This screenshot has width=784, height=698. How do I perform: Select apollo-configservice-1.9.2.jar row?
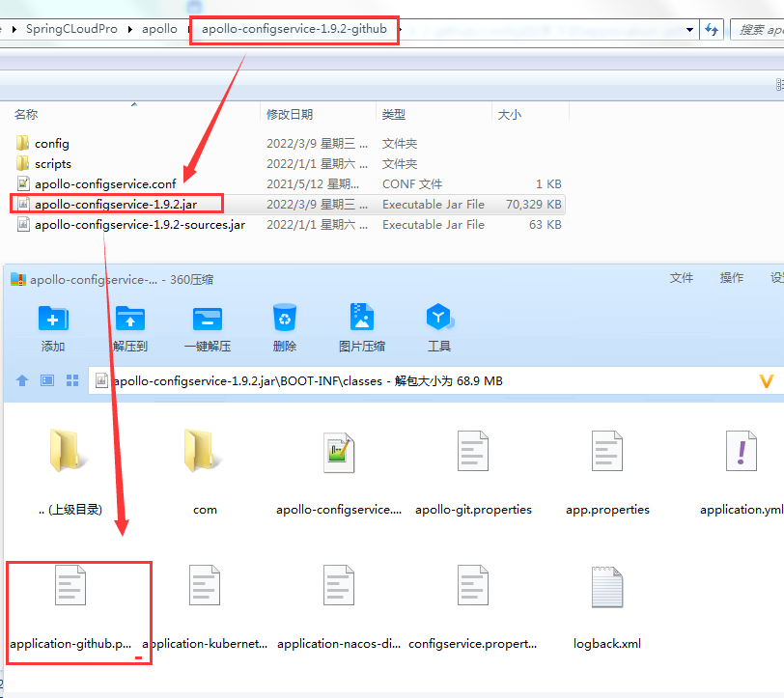coord(288,205)
